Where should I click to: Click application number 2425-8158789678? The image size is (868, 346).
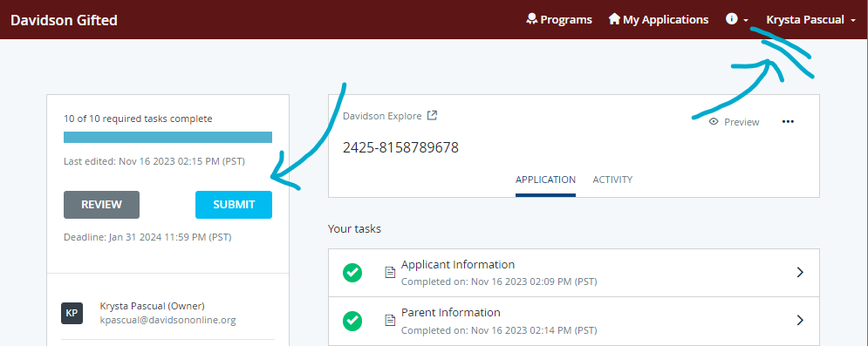400,147
